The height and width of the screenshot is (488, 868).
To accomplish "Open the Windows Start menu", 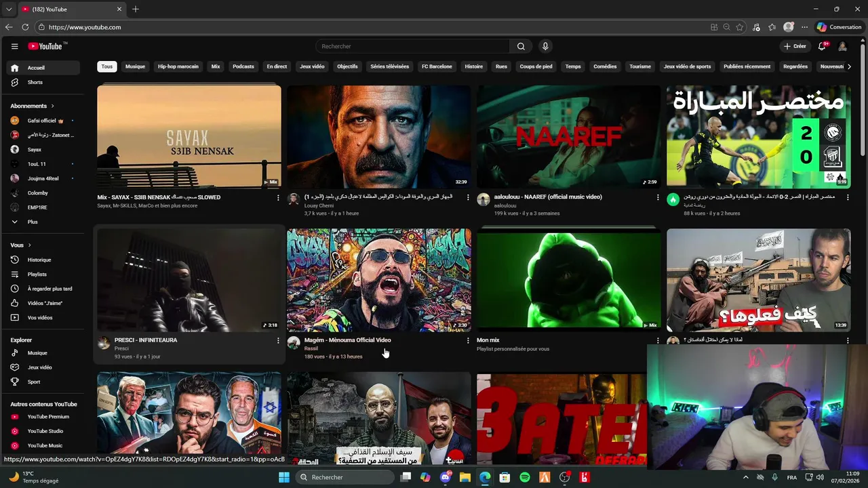I will pos(284,477).
